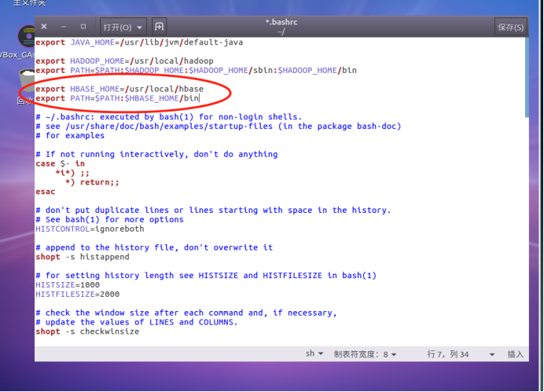This screenshot has height=392, width=544.
Task: Click the '*.bashrc' window title
Action: pyautogui.click(x=281, y=22)
